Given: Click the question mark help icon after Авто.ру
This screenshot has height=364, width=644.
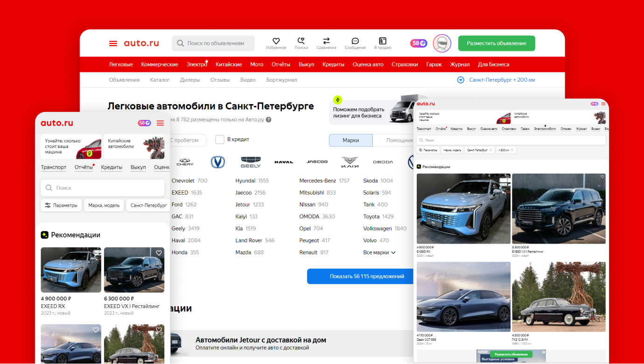Looking at the screenshot, I should [x=269, y=120].
